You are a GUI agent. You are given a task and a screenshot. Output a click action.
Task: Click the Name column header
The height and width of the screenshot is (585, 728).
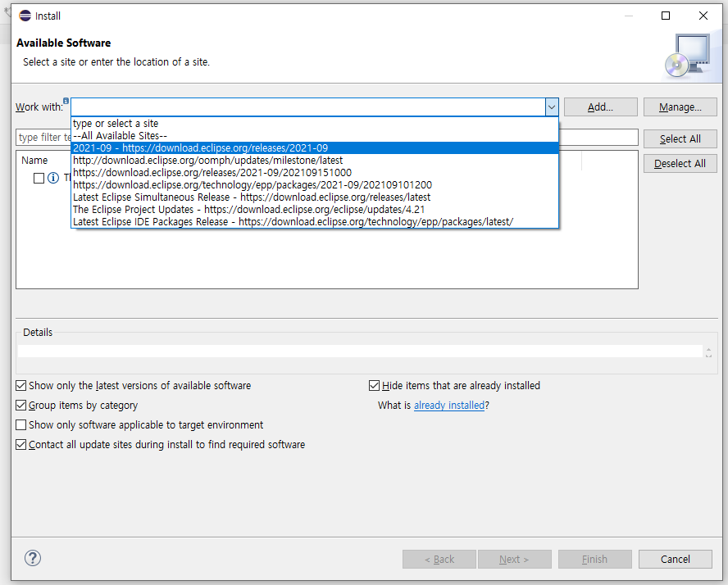tap(34, 161)
